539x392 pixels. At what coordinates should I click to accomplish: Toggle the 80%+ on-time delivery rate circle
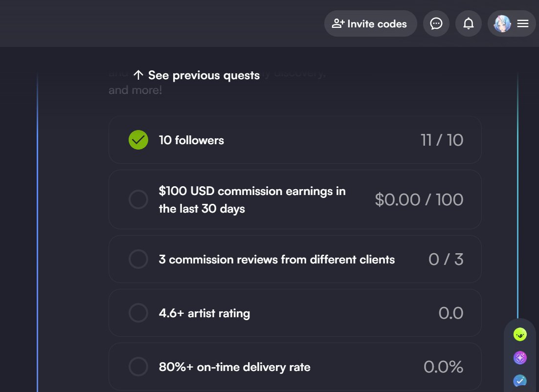[138, 367]
